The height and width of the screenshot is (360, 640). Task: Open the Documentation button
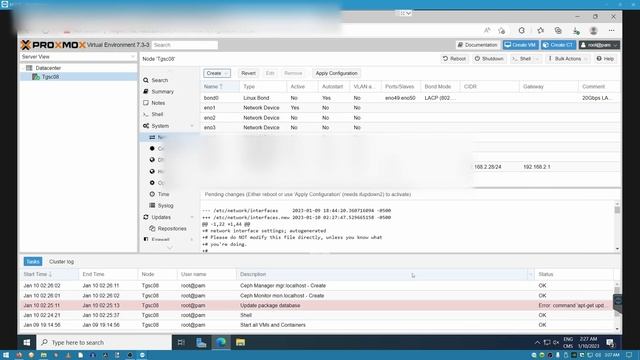click(477, 45)
